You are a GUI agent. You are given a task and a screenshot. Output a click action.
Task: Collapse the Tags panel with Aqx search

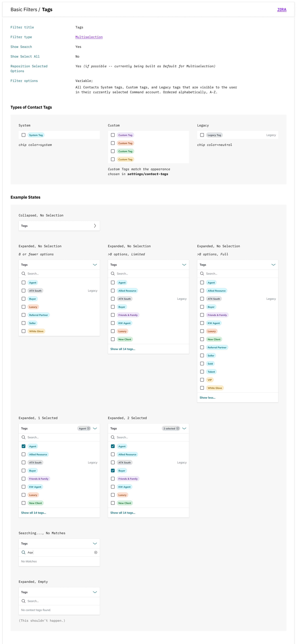point(95,543)
